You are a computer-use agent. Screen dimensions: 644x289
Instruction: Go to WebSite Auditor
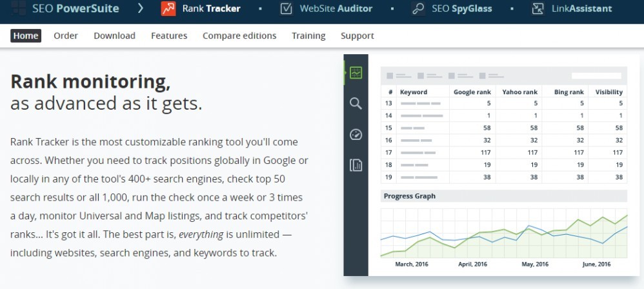click(336, 8)
